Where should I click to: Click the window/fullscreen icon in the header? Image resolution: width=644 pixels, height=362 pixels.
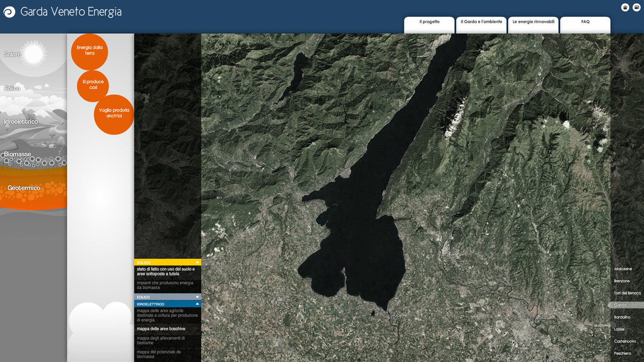tap(636, 8)
